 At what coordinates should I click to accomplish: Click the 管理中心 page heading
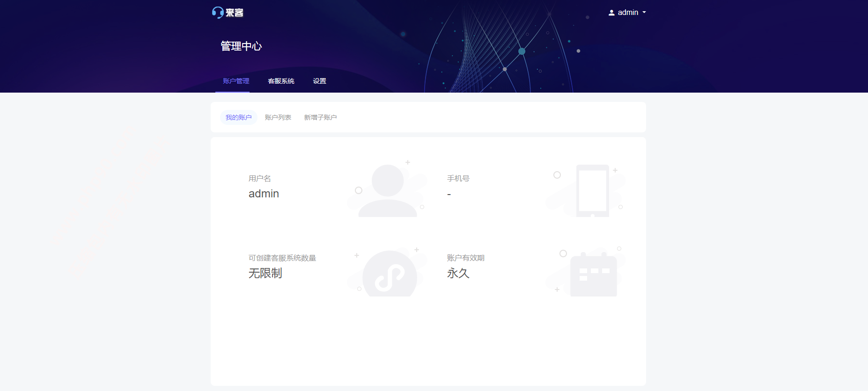241,46
